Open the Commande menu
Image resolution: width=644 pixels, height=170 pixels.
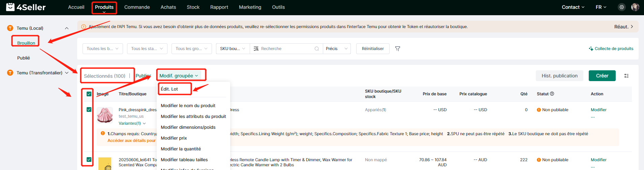click(x=137, y=7)
